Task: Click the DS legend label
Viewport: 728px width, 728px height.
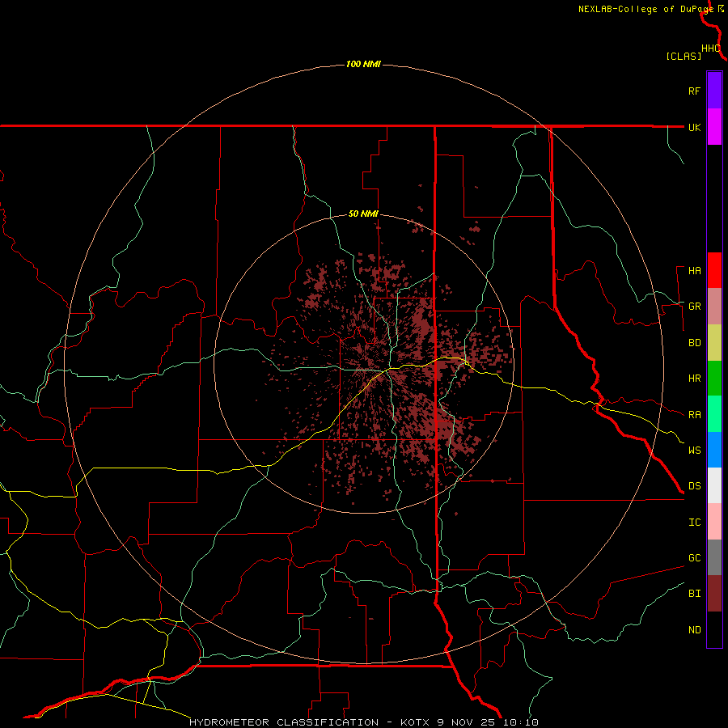Action: tap(694, 485)
